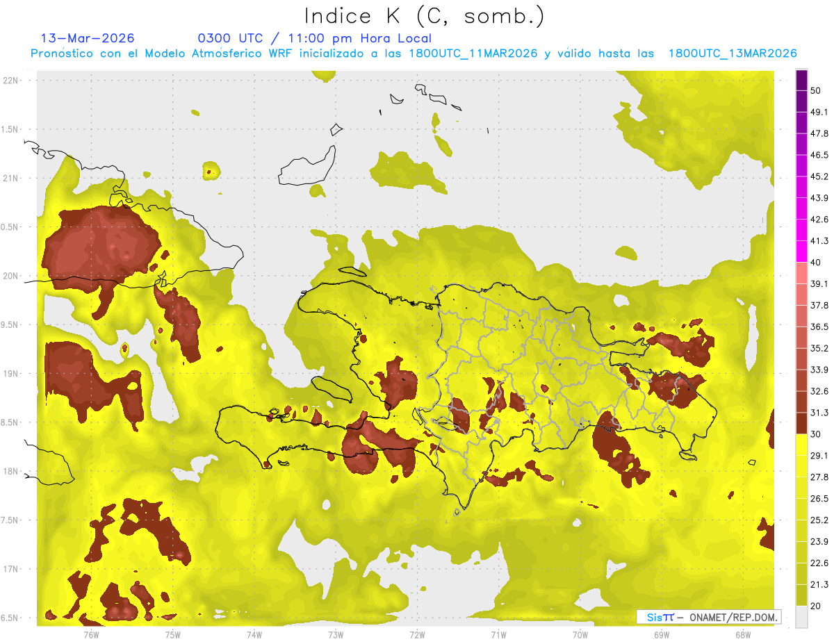This screenshot has width=834, height=644.
Task: Click the '68W' longitude axis label
Action: (743, 635)
